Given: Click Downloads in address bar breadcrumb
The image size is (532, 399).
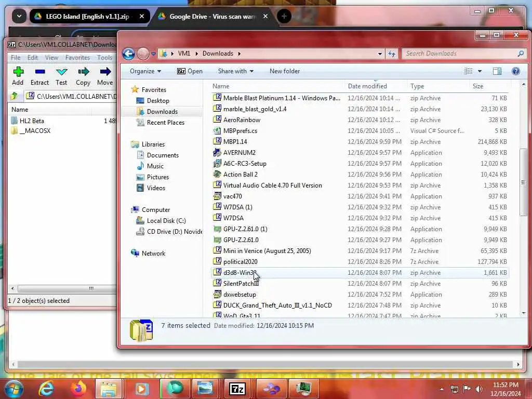Looking at the screenshot, I should pos(218,54).
